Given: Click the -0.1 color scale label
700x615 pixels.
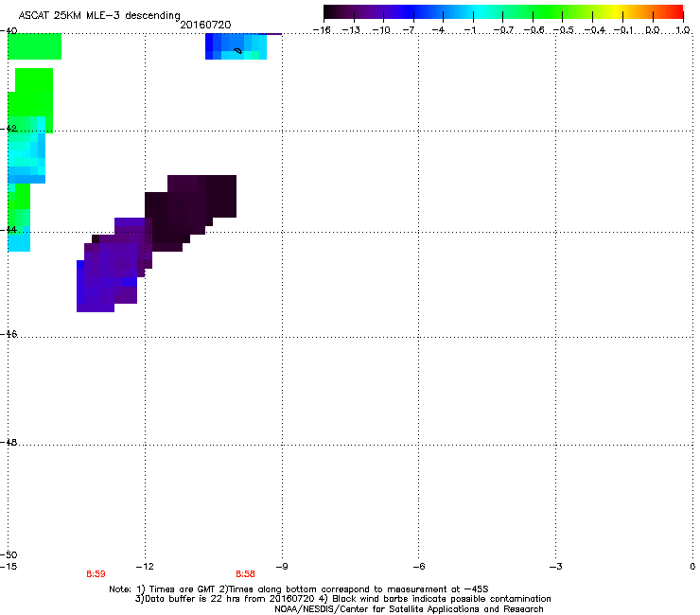Looking at the screenshot, I should coord(623,30).
